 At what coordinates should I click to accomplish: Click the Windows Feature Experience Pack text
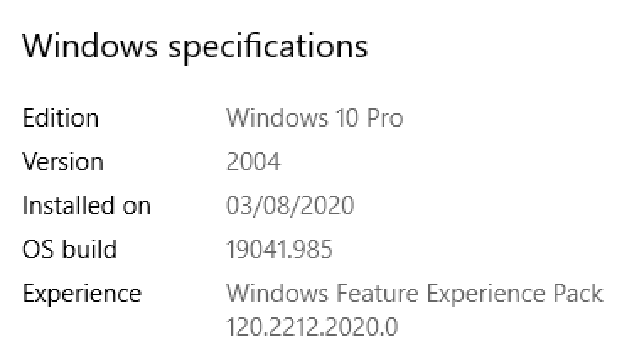tap(415, 294)
